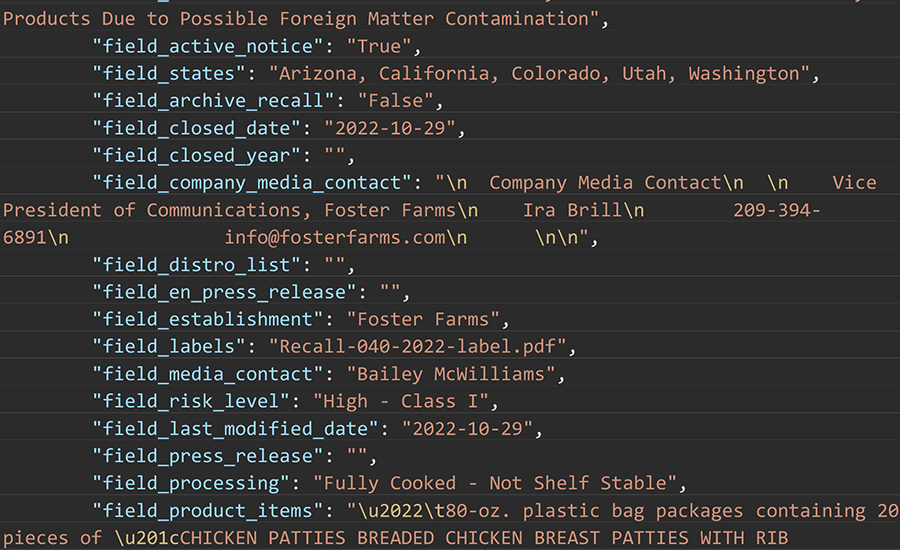Click the "6891\n" line start
This screenshot has height=550, width=900.
tap(36, 237)
